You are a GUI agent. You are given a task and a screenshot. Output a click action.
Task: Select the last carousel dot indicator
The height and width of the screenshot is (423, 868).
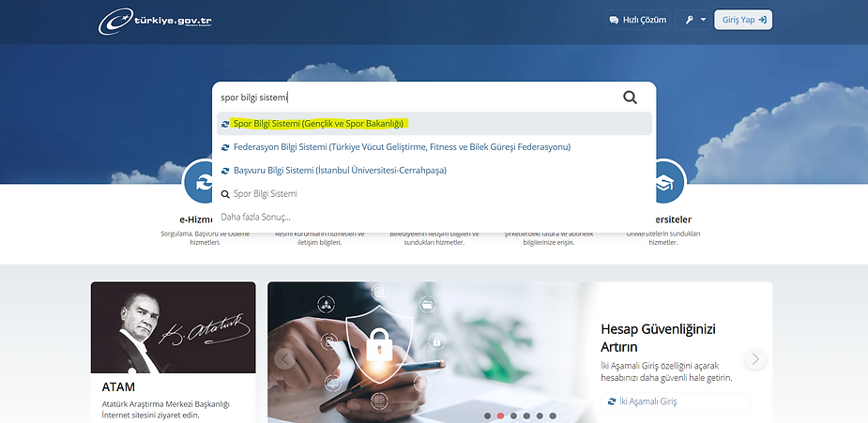[x=553, y=415]
